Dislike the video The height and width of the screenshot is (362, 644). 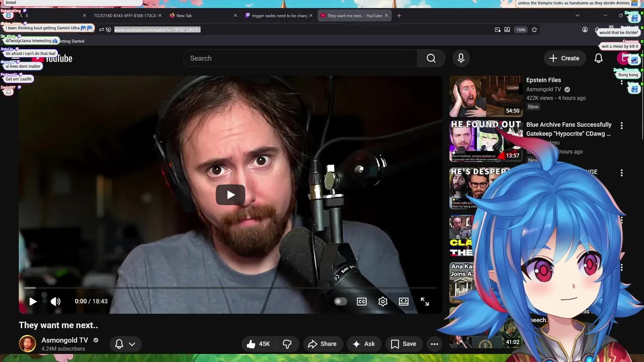[287, 344]
